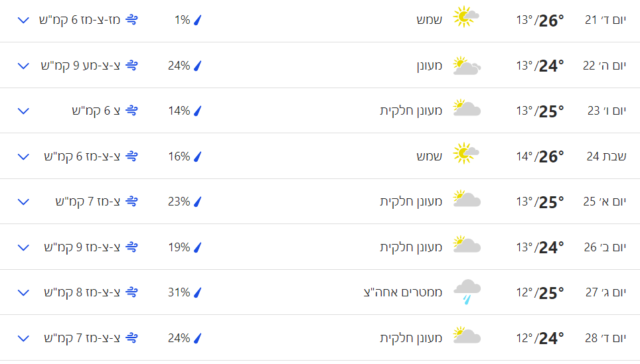640x364 pixels.
Task: Open Saturday 24 details with chevron
Action: tap(24, 156)
